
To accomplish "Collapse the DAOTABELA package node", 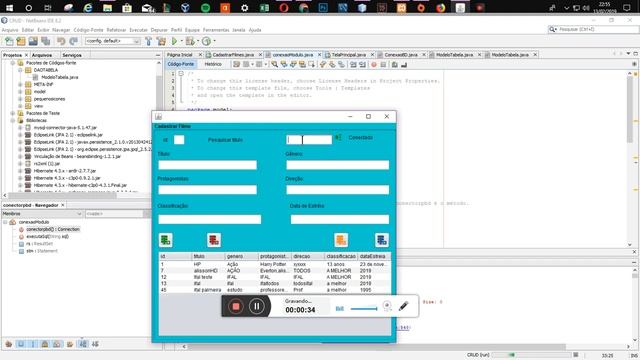I will 20,70.
